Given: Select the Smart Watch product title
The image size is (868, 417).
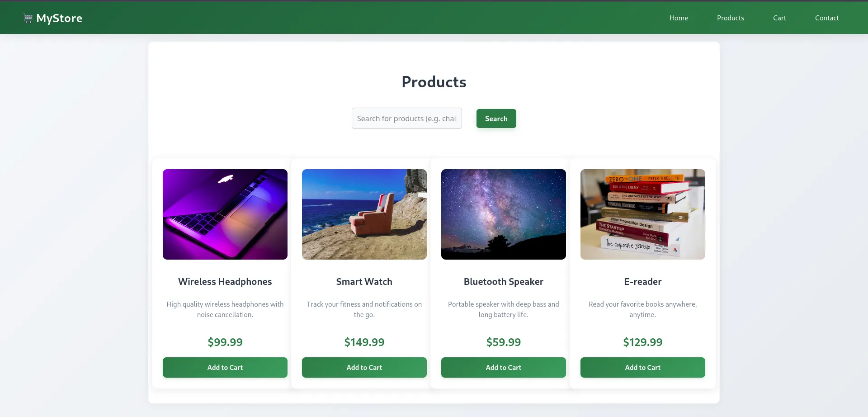Looking at the screenshot, I should point(364,282).
